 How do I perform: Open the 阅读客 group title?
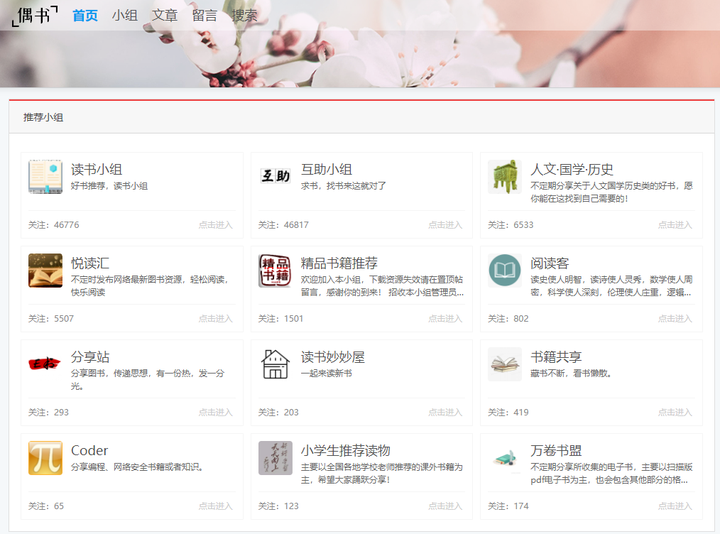[x=550, y=263]
